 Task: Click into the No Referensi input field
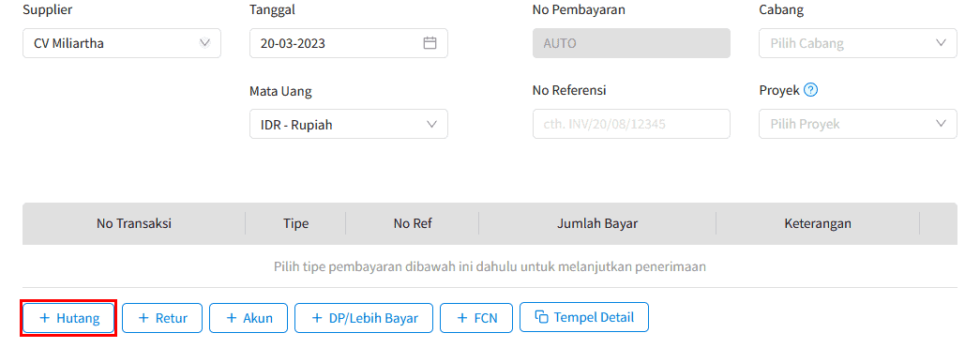[x=631, y=124]
